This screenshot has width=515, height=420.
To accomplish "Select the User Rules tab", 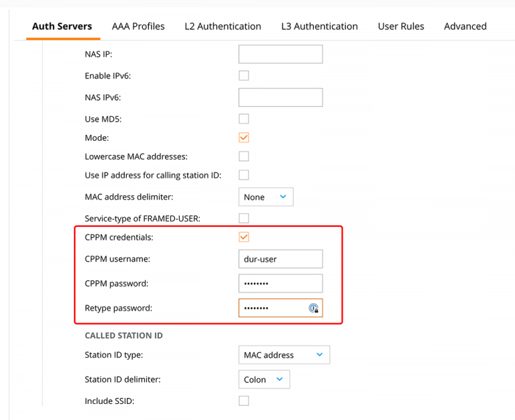I will pos(401,26).
